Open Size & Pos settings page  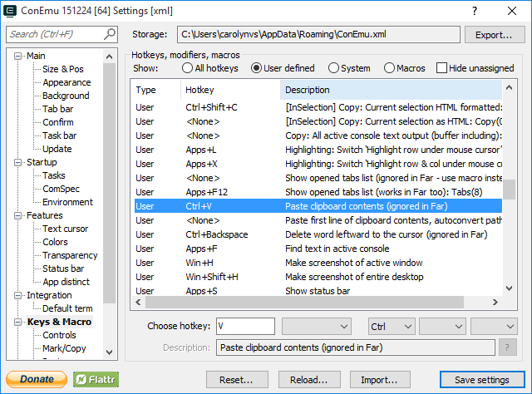tap(63, 69)
